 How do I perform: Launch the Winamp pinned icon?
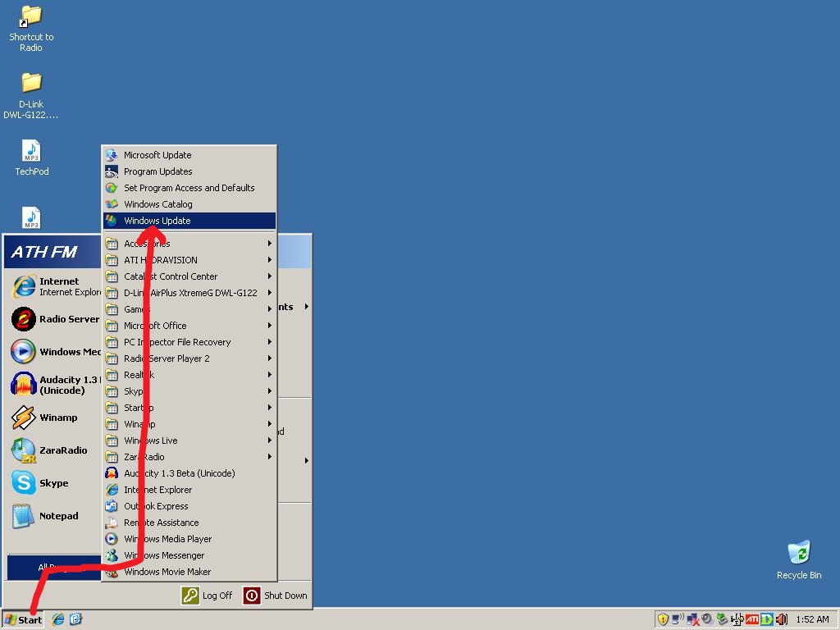coord(24,418)
